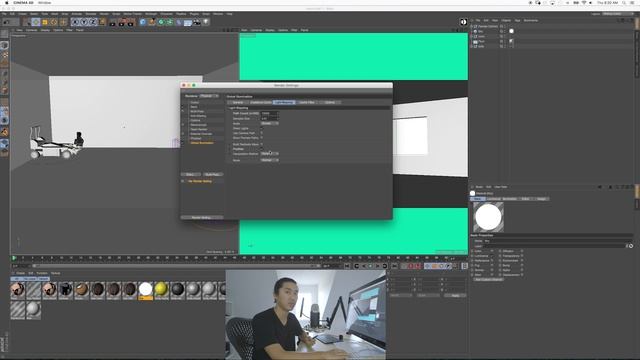Click the blue Deformer icon in toolbar
The width and height of the screenshot is (640, 360).
coord(179,22)
